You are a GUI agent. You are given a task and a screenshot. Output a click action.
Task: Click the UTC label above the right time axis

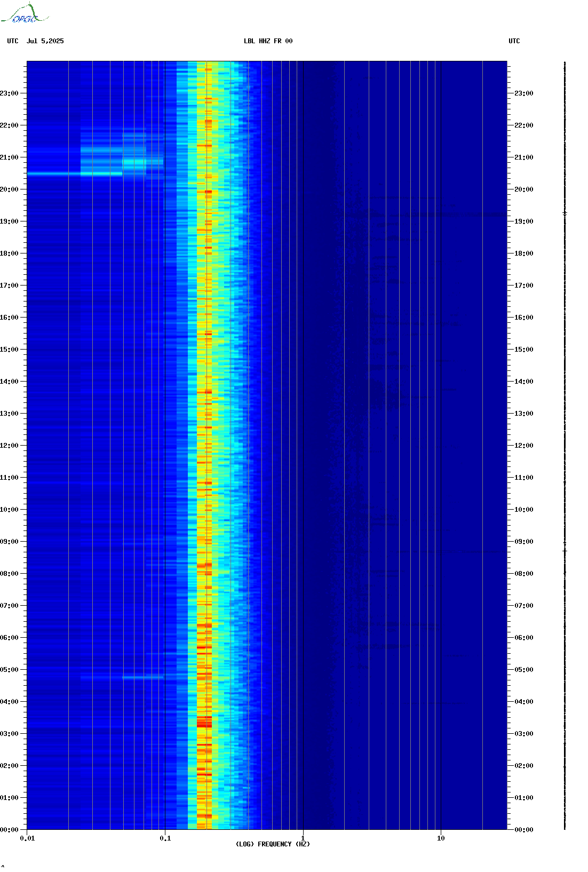(514, 41)
